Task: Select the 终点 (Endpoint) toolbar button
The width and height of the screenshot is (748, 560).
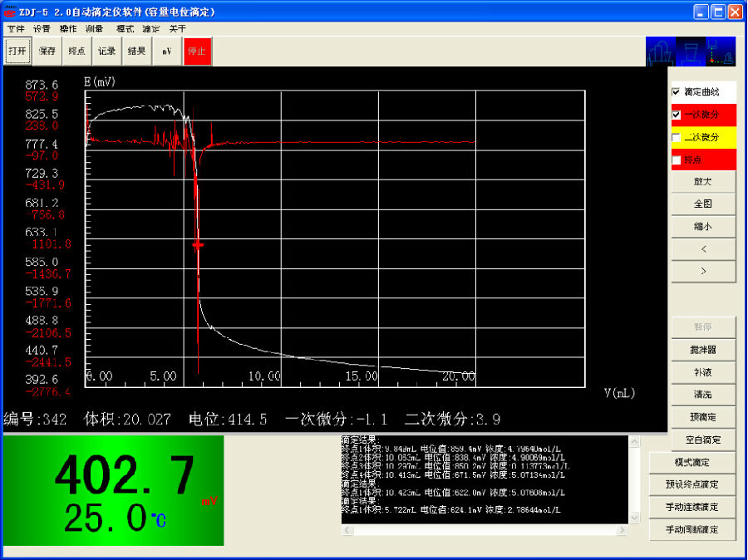Action: pyautogui.click(x=76, y=51)
